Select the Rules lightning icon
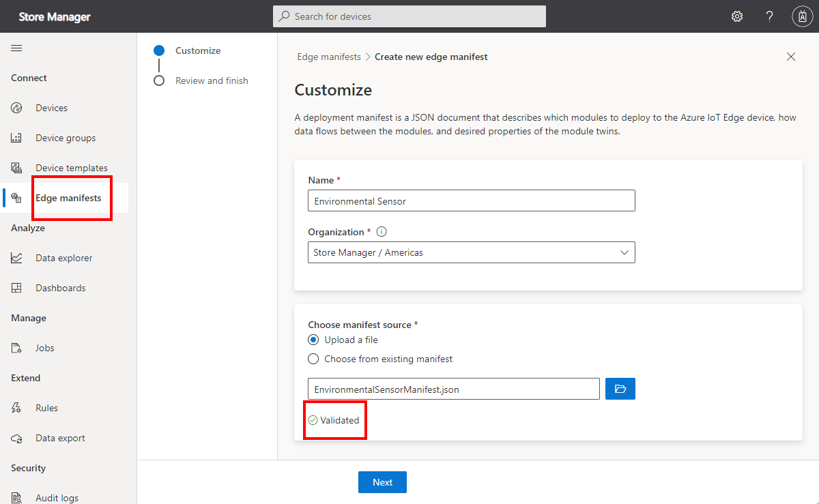The image size is (819, 504). tap(15, 407)
